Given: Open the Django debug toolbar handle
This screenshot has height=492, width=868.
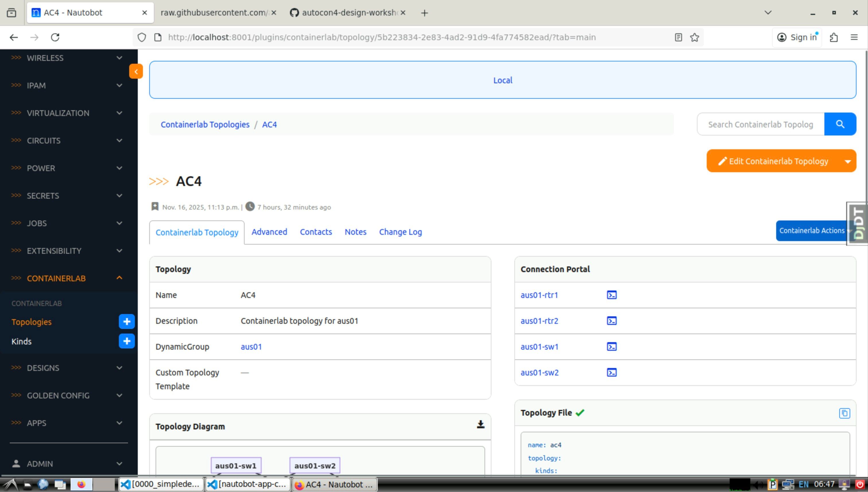Looking at the screenshot, I should [x=858, y=223].
